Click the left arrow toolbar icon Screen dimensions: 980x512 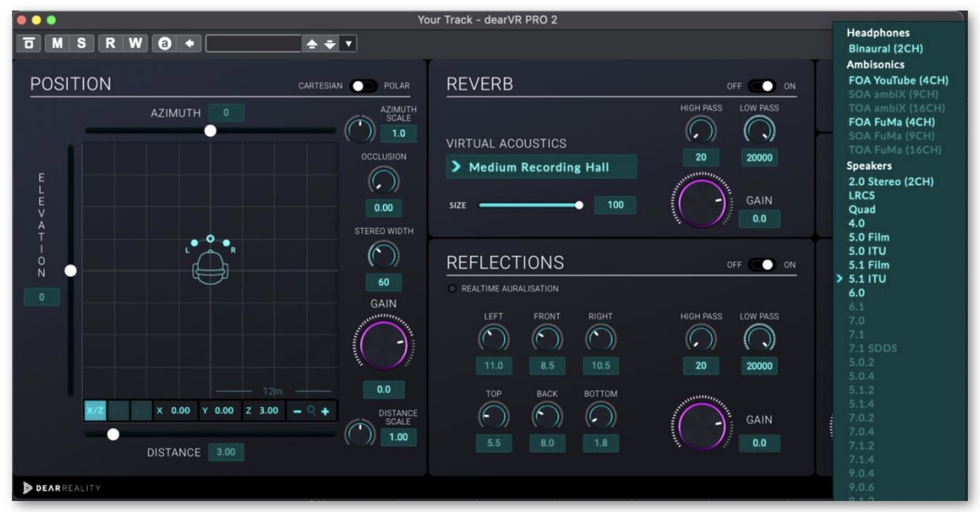(189, 44)
